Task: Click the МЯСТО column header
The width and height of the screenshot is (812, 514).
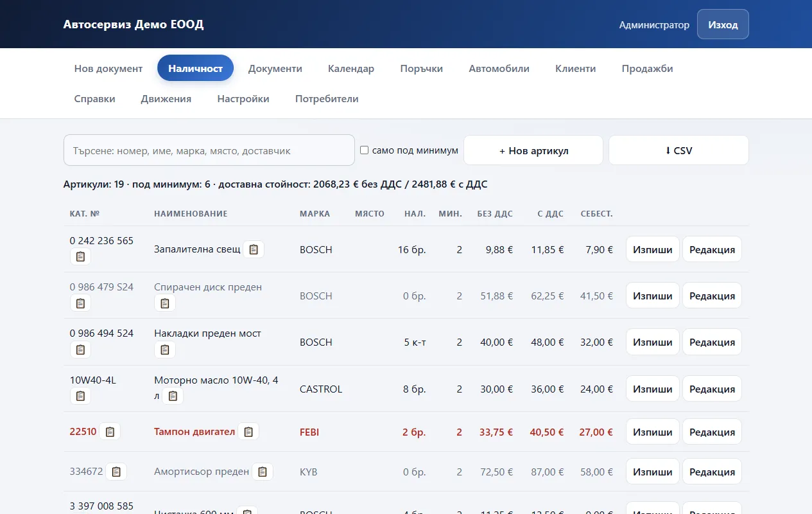Action: point(370,213)
